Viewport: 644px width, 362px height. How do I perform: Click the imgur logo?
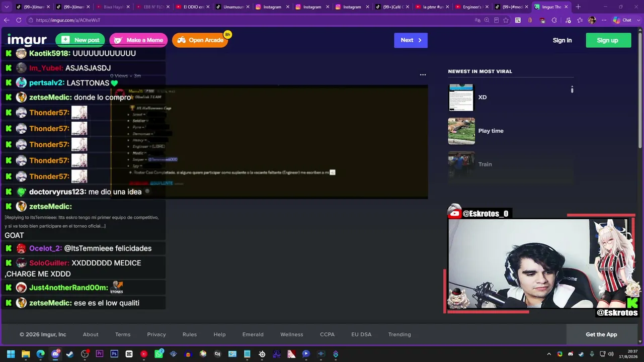coord(27,40)
